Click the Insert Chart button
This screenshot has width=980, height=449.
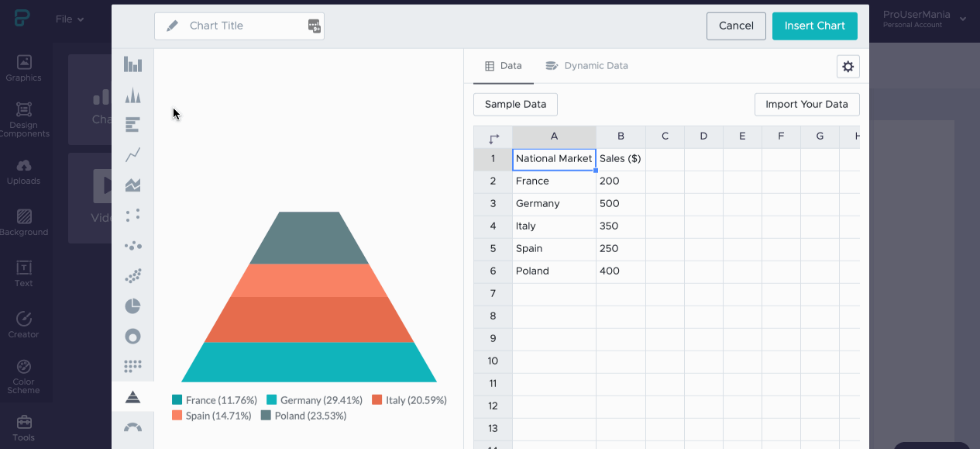tap(815, 26)
